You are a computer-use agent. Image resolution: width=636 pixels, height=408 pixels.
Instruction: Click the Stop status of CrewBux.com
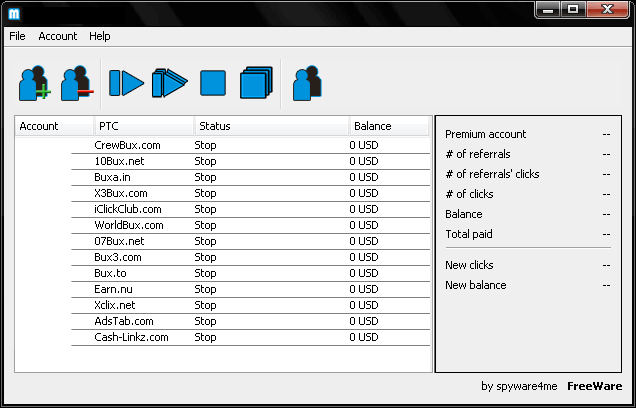click(205, 145)
